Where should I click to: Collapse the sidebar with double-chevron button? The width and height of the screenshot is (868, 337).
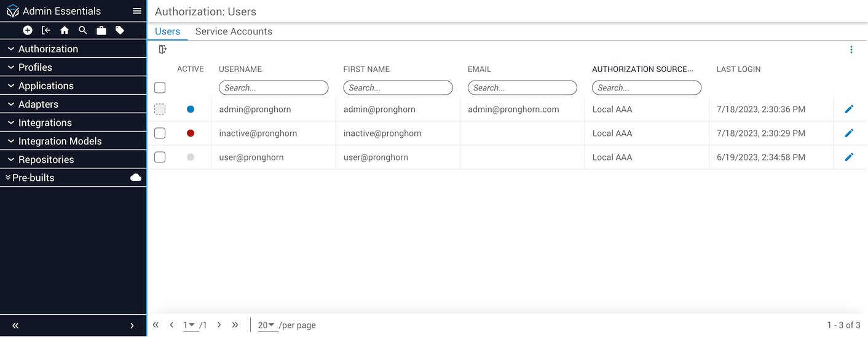(x=15, y=326)
